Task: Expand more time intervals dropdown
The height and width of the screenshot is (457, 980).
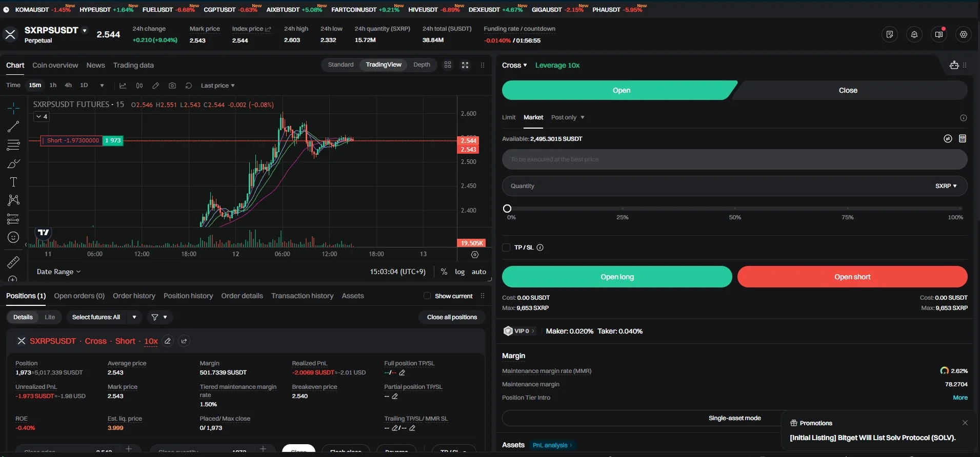Action: 102,86
